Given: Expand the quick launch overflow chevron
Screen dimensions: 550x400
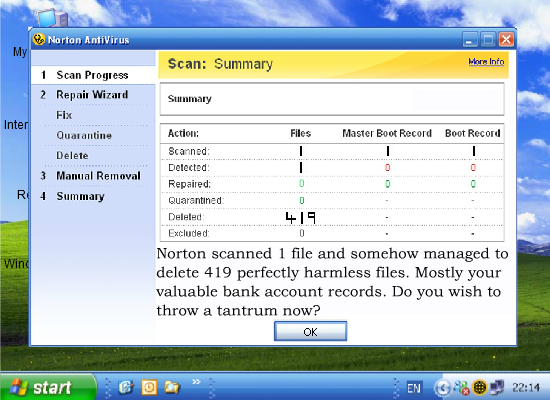Looking at the screenshot, I should point(196,381).
